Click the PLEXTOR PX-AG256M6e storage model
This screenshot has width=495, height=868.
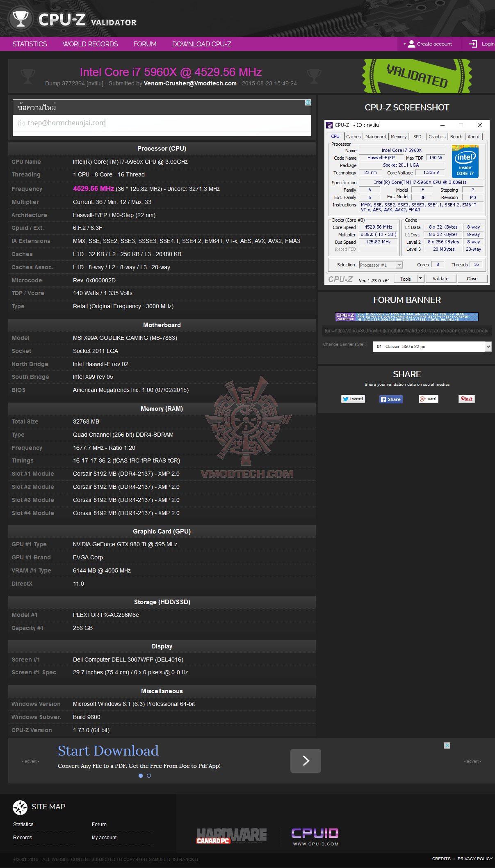106,615
